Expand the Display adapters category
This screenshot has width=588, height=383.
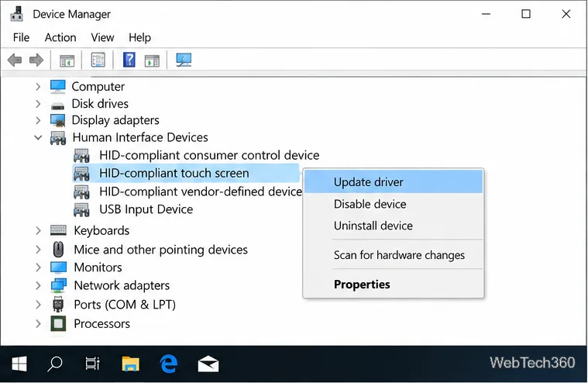pyautogui.click(x=38, y=120)
